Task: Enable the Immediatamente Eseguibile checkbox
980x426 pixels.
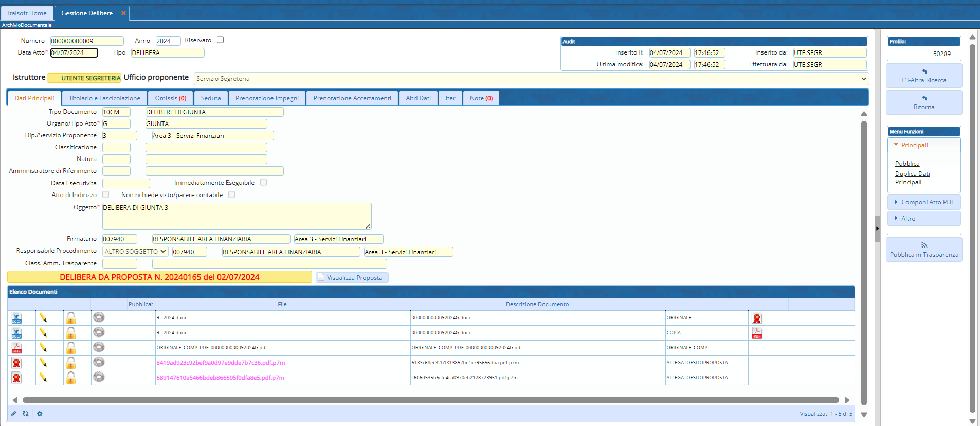Action: click(x=263, y=182)
